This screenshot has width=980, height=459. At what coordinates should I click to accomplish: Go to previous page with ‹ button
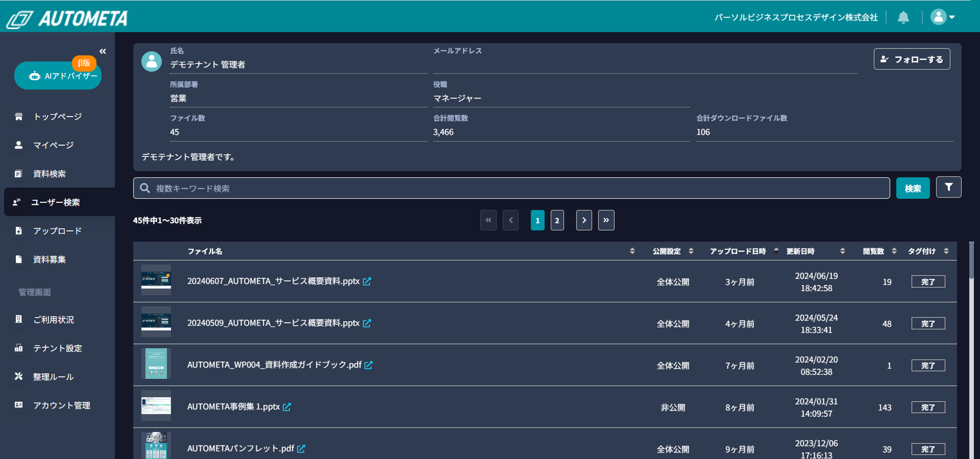click(x=510, y=220)
